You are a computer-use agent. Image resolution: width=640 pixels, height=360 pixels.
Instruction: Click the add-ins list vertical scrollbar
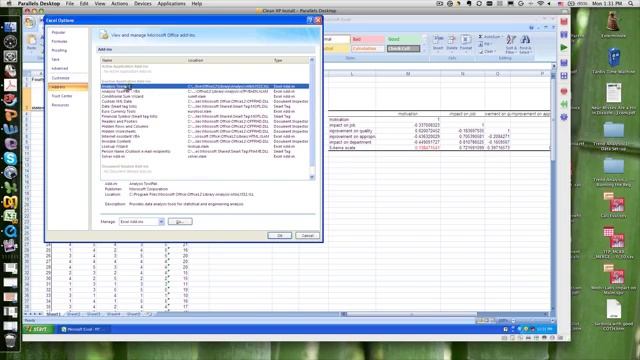pyautogui.click(x=312, y=118)
